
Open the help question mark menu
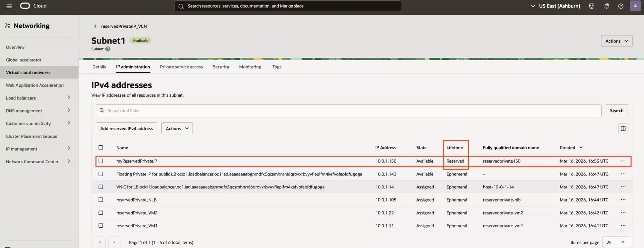(x=621, y=6)
